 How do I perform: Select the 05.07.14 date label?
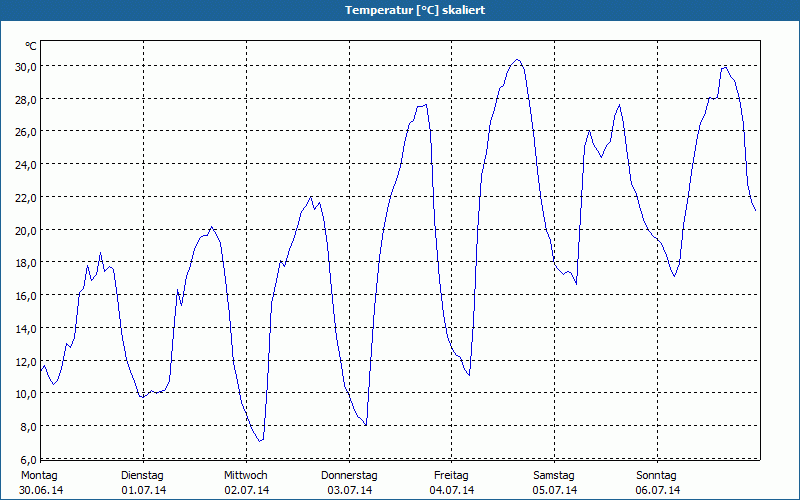[555, 491]
